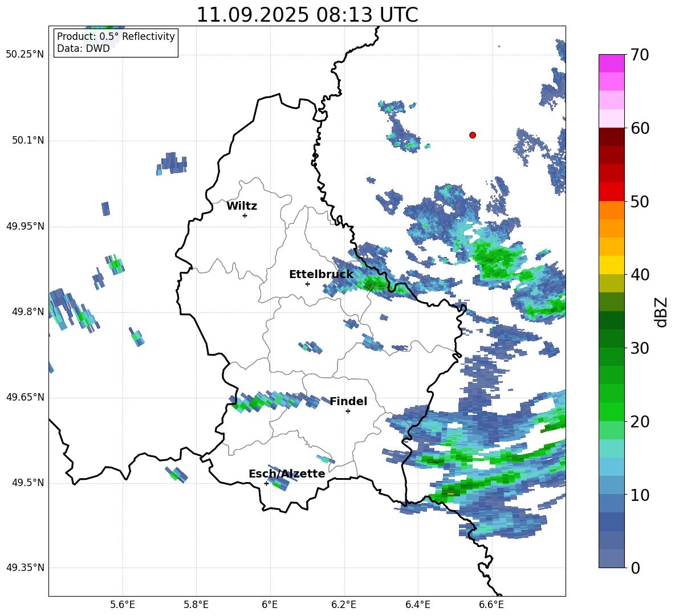Click the Wiltz station cross marker
Viewport: 675px width, 616px height.
245,215
